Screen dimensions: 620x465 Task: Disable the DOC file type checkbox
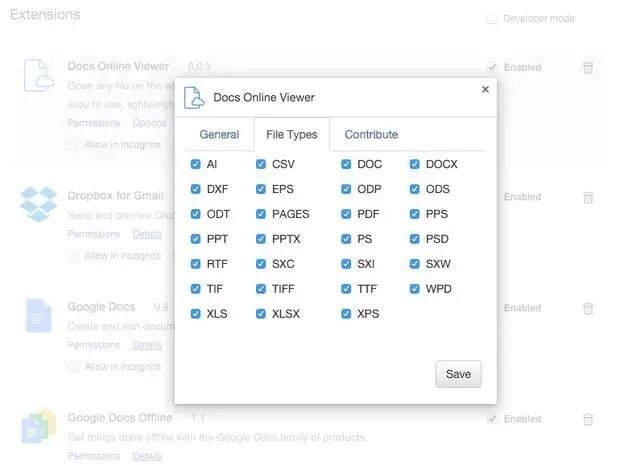(346, 164)
